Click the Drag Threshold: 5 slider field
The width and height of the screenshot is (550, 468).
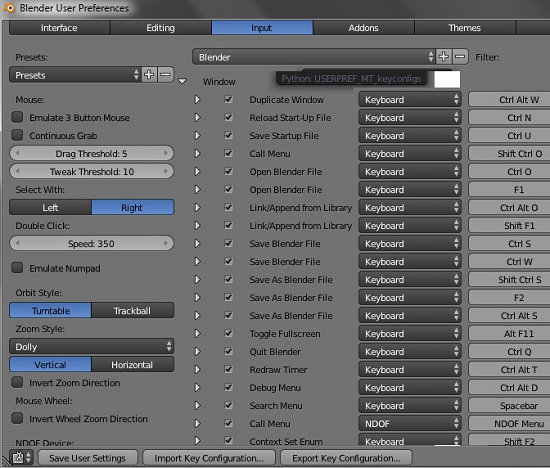92,153
